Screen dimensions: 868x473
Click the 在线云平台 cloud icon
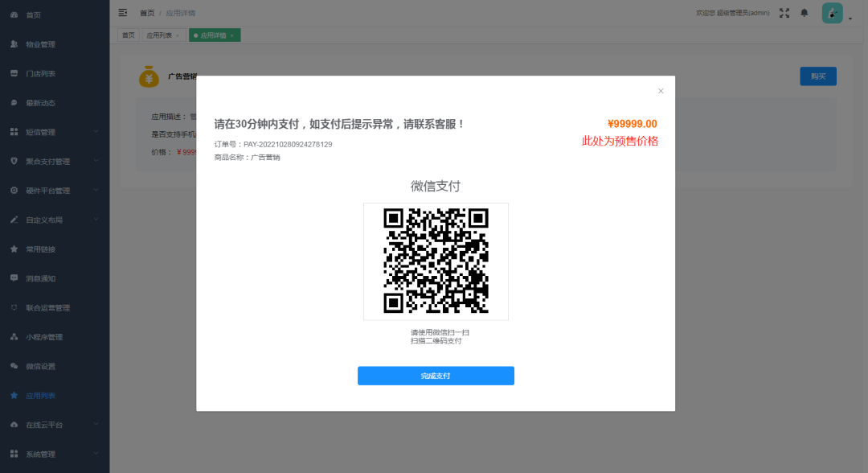point(14,425)
